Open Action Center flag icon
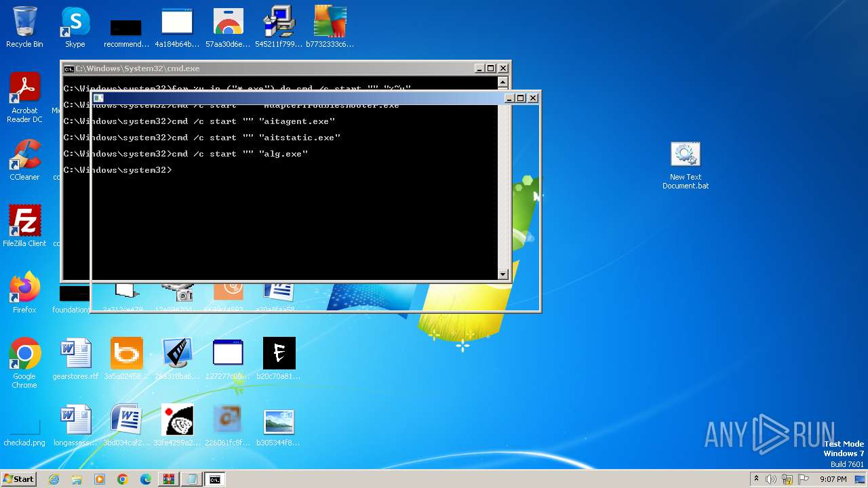The width and height of the screenshot is (868, 488). [x=804, y=479]
